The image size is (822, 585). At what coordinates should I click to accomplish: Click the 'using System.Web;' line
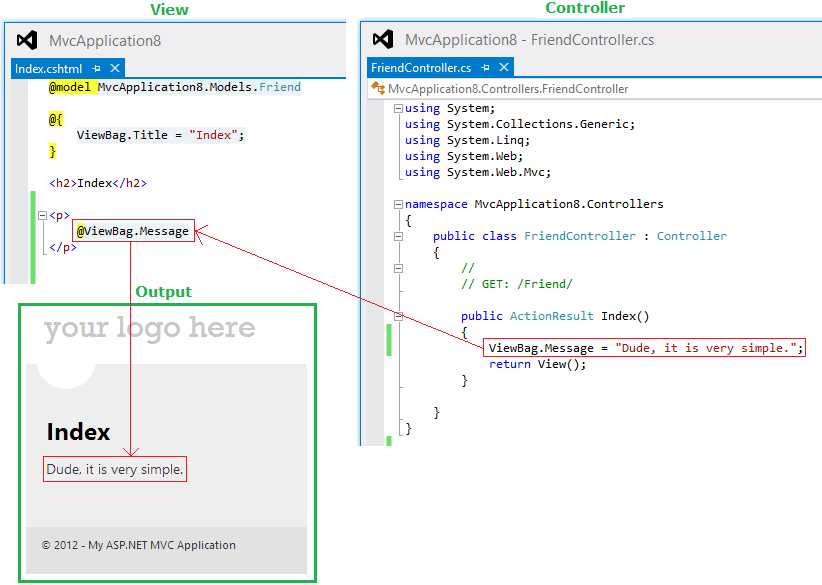tap(464, 156)
